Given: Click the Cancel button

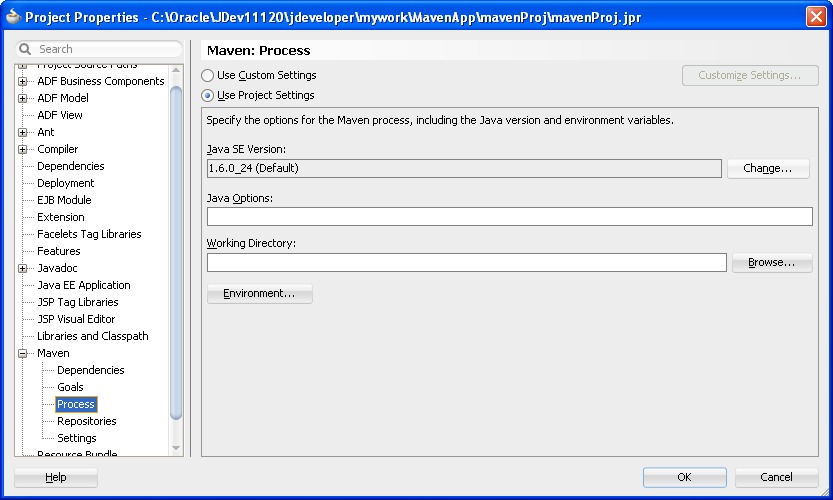Looking at the screenshot, I should tap(776, 477).
